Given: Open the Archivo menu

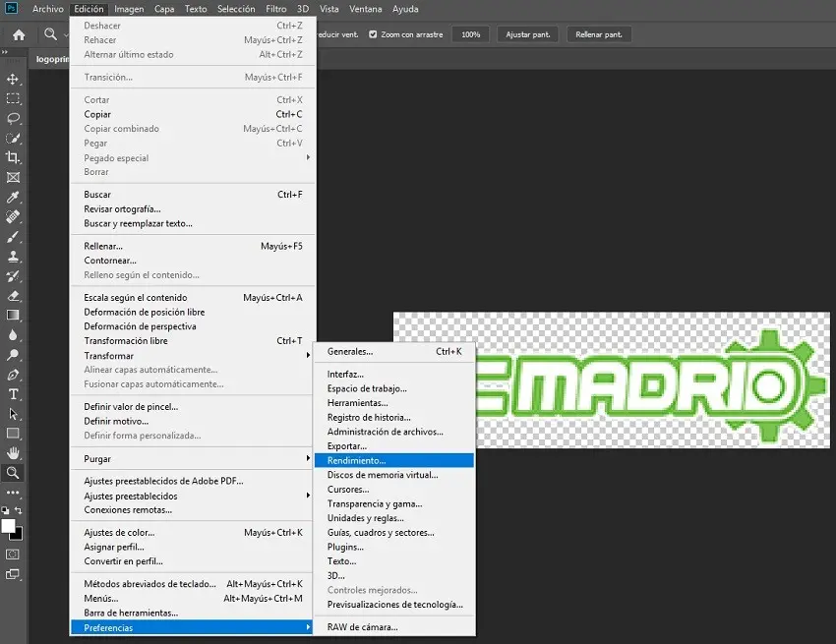Looking at the screenshot, I should pos(48,9).
